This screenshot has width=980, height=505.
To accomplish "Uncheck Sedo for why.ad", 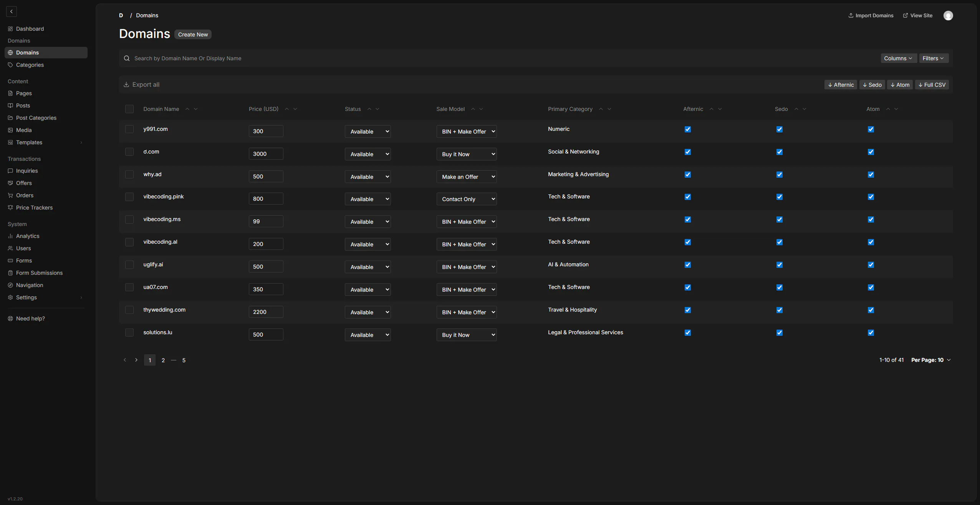I will click(x=780, y=175).
